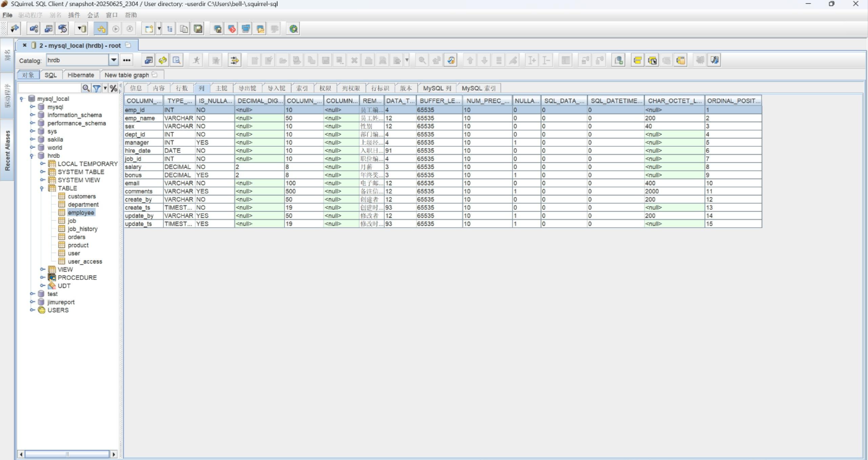Select the 主键 tab
This screenshot has width=868, height=460.
point(221,88)
